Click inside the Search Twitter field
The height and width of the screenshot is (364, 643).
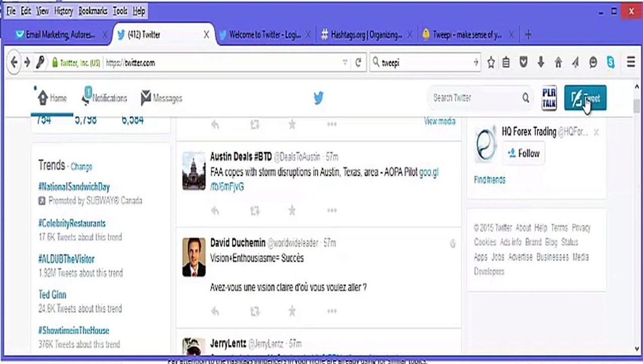475,98
